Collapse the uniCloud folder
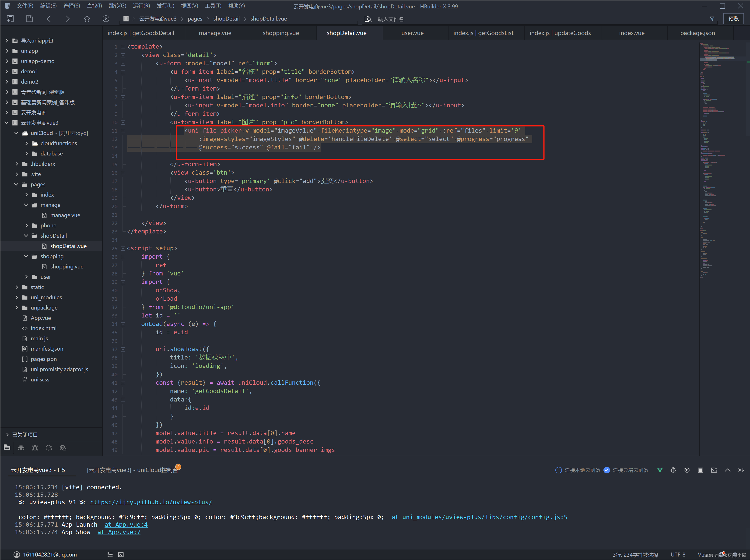750x560 pixels. point(16,133)
